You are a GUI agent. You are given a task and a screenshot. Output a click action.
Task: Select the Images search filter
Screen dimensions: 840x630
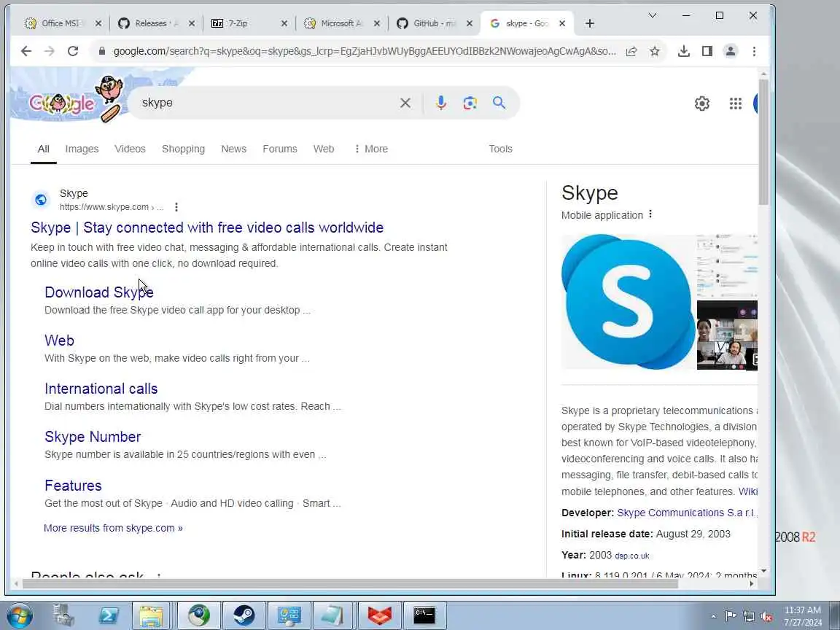coord(82,149)
